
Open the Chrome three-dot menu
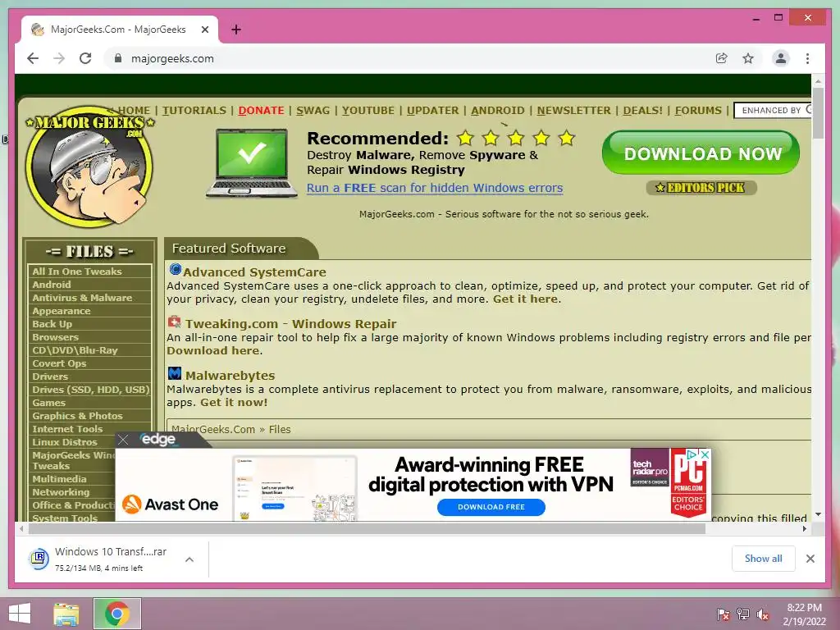tap(807, 58)
